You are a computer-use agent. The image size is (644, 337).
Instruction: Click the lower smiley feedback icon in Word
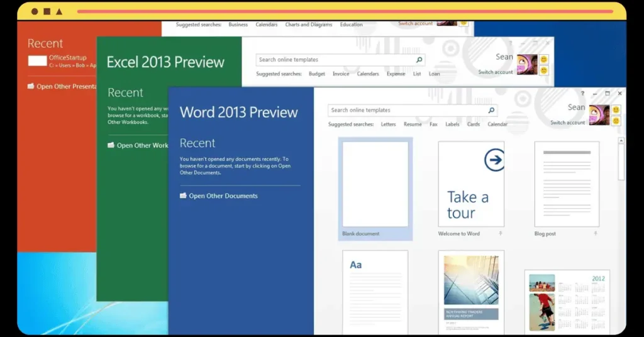pyautogui.click(x=616, y=121)
